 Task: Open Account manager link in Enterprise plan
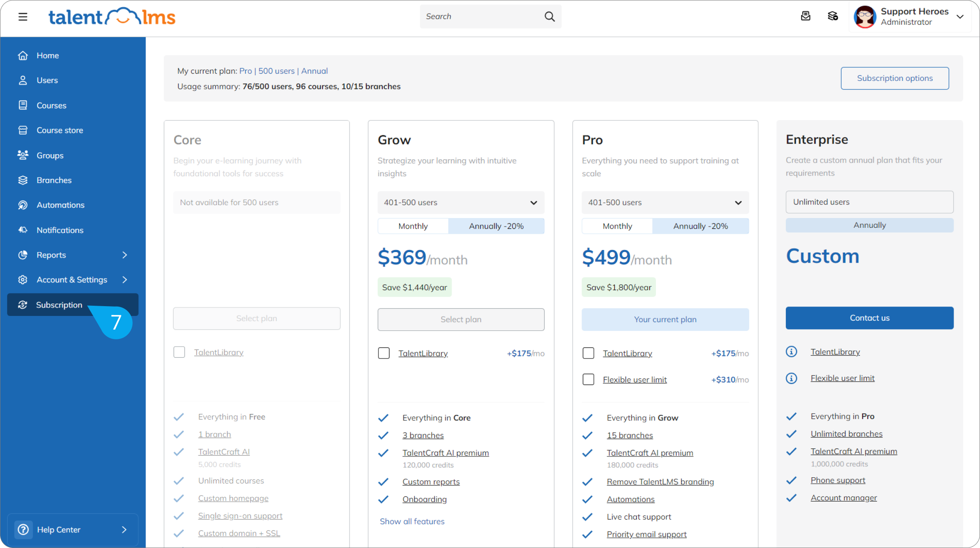pyautogui.click(x=844, y=498)
